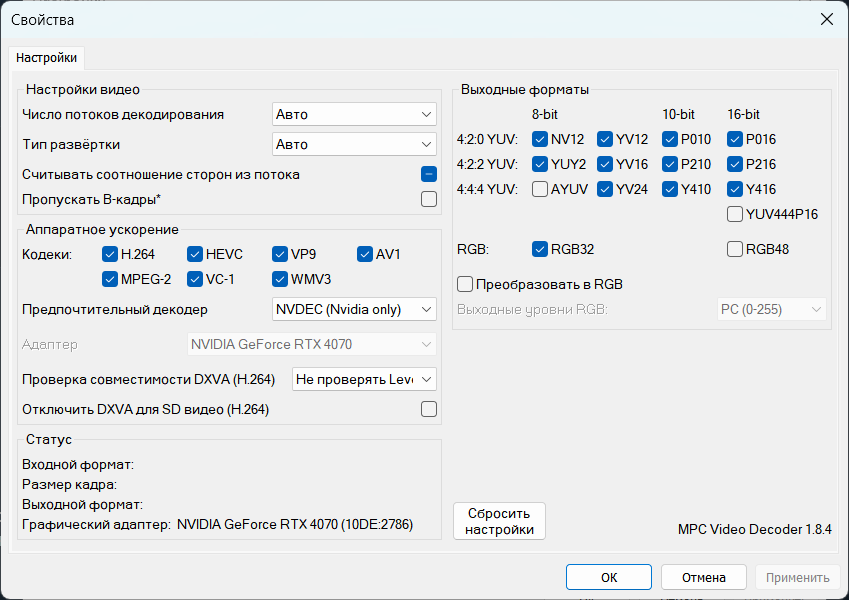Toggle Считывать соотношение сторон из потока
This screenshot has height=600, width=849.
pyautogui.click(x=429, y=174)
